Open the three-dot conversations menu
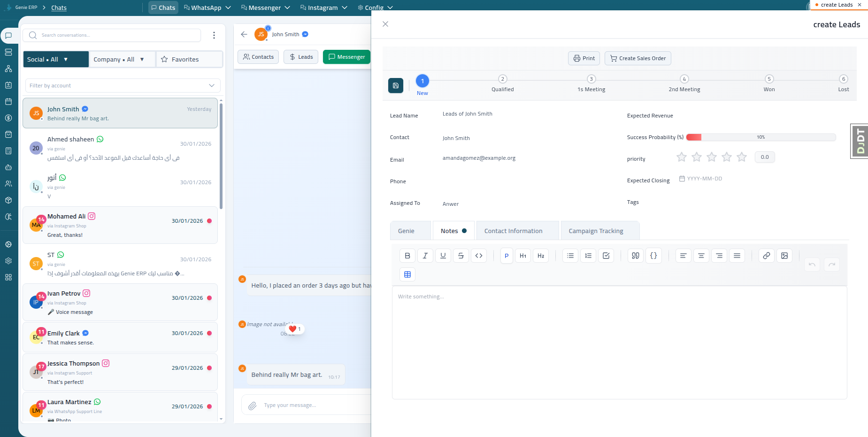Screen dimensions: 868x437 pyautogui.click(x=214, y=35)
